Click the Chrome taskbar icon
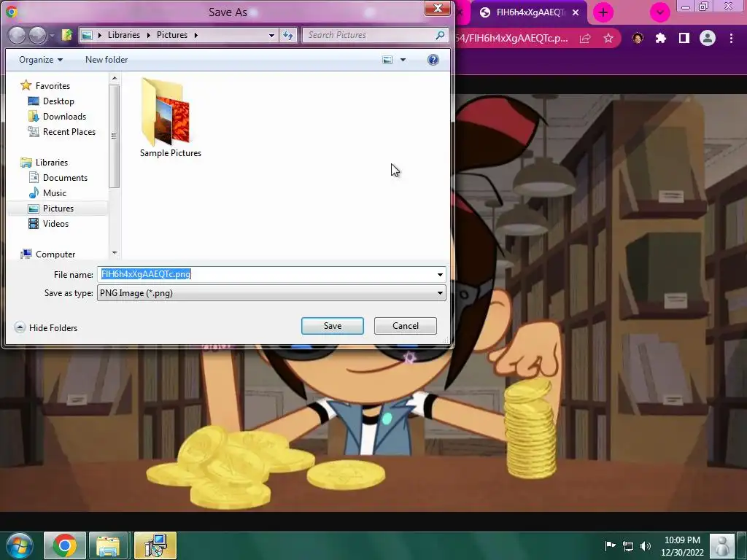This screenshot has width=747, height=560. [65, 545]
